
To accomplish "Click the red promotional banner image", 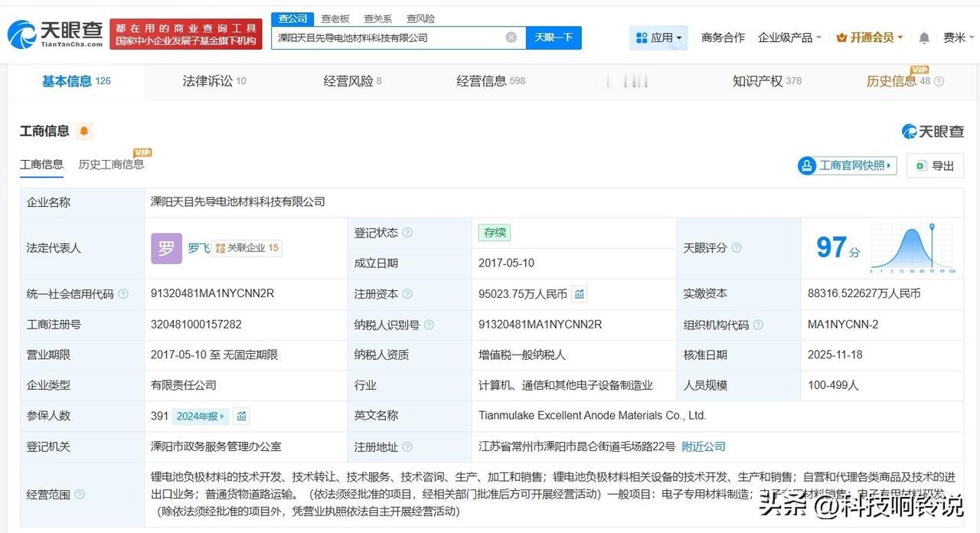I will tap(186, 34).
